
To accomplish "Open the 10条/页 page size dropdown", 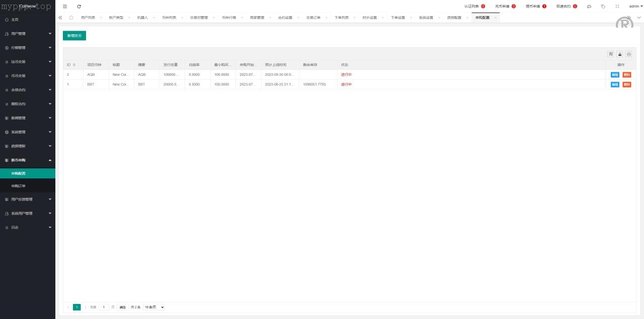I will coord(154,307).
